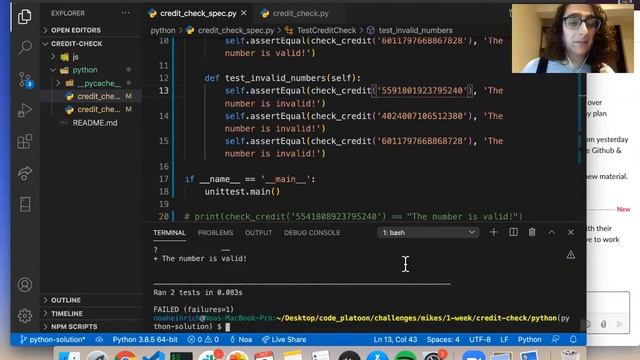Click 'def test_invalid_numbers(self):' line

coord(282,78)
